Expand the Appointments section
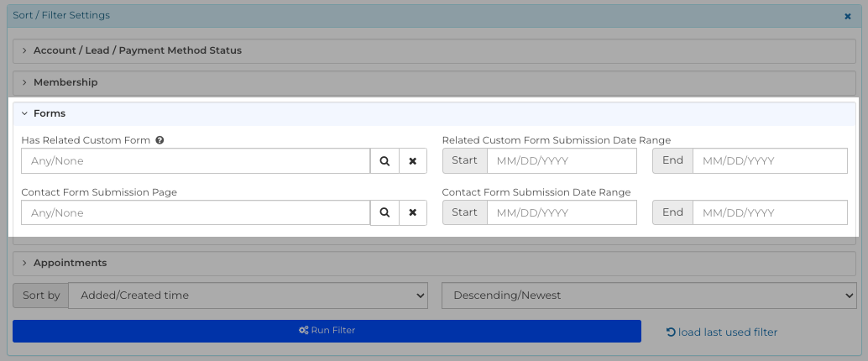The height and width of the screenshot is (361, 868). (435, 263)
